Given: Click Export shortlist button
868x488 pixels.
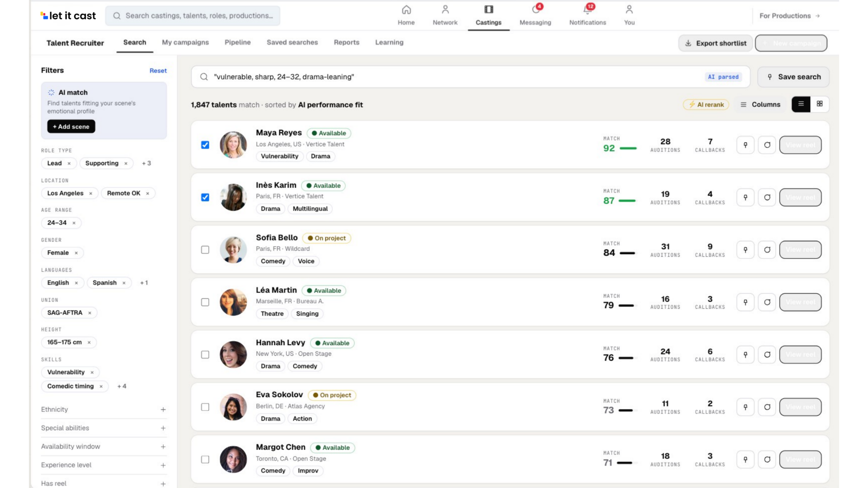Looking at the screenshot, I should pyautogui.click(x=715, y=43).
